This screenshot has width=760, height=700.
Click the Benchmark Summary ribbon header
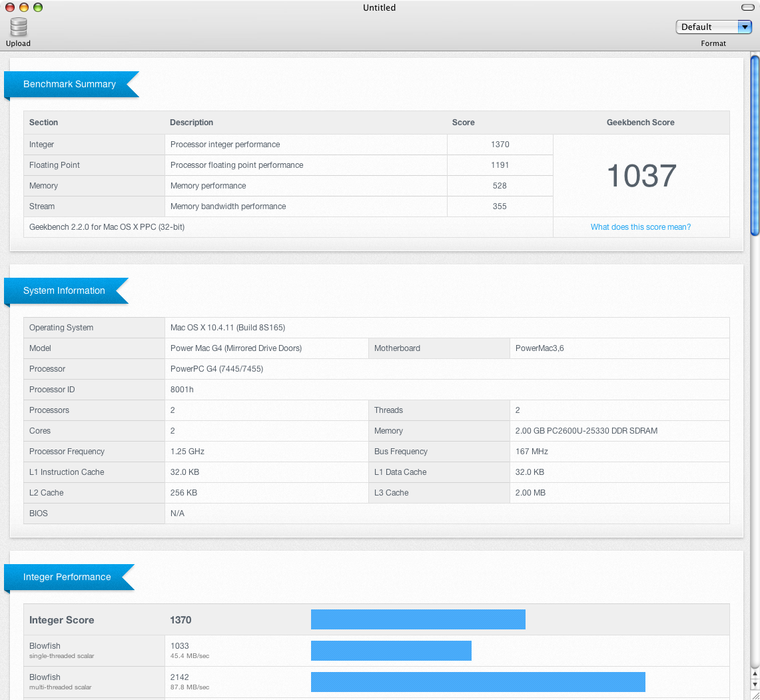click(x=70, y=85)
